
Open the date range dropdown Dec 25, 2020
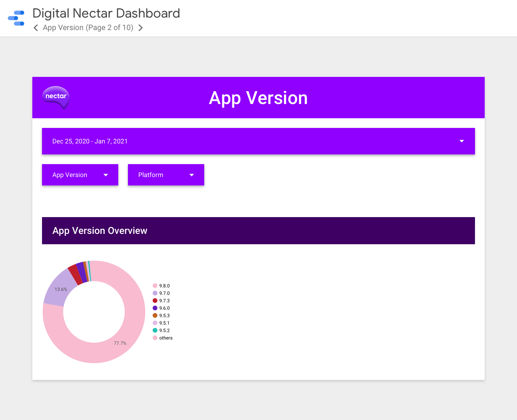[x=258, y=141]
